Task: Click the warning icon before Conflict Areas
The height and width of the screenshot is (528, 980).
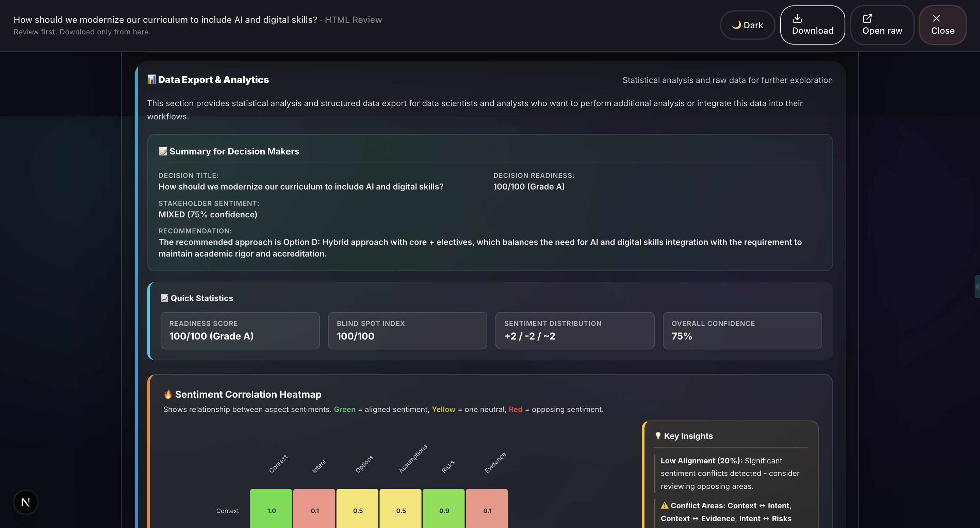Action: click(664, 506)
